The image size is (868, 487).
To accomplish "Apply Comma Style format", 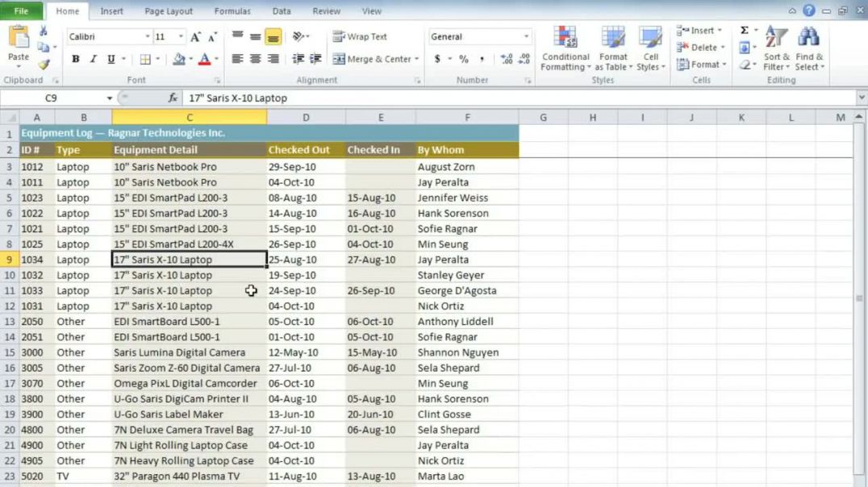I will [x=482, y=59].
